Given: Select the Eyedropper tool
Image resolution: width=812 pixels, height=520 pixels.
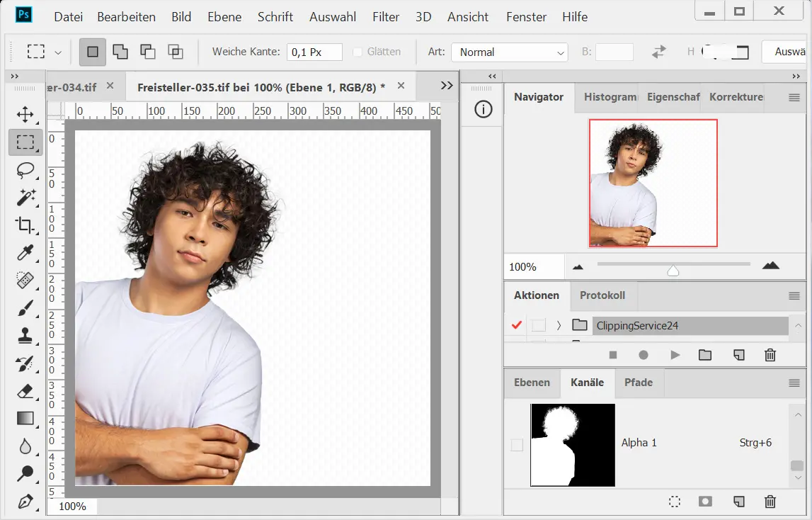Looking at the screenshot, I should pyautogui.click(x=25, y=253).
